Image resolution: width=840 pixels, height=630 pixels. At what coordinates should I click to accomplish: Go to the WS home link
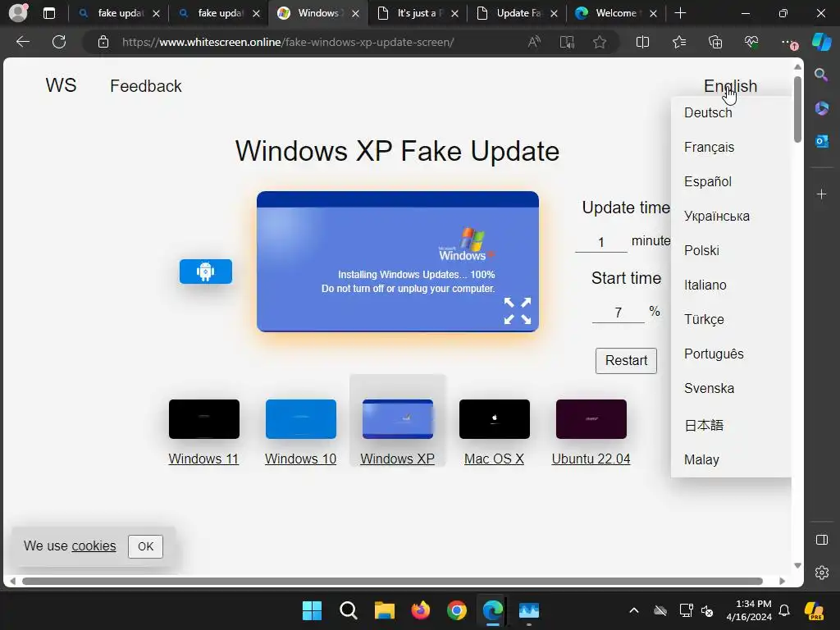pos(61,85)
